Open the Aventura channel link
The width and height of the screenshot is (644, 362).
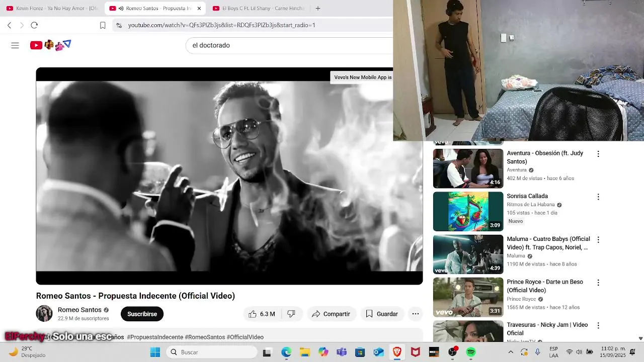coord(517,170)
